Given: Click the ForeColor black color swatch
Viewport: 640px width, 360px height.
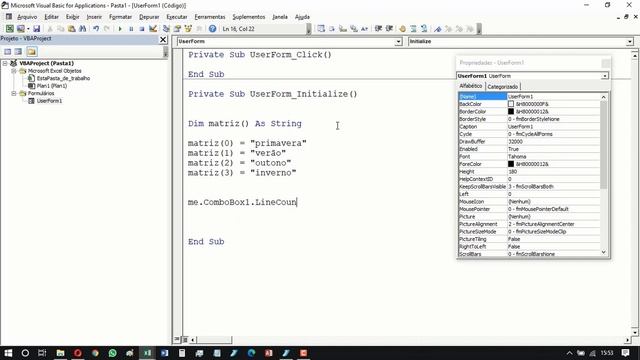Looking at the screenshot, I should (x=511, y=164).
